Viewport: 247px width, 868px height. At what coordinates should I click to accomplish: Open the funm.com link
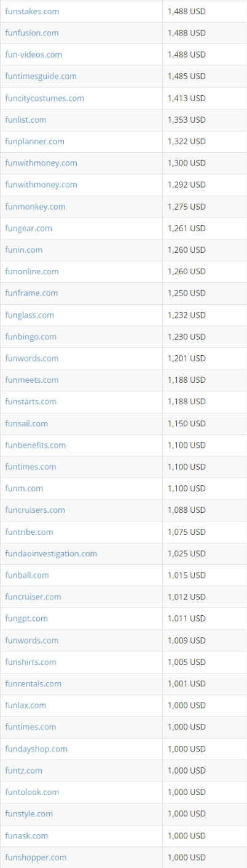coord(24,488)
